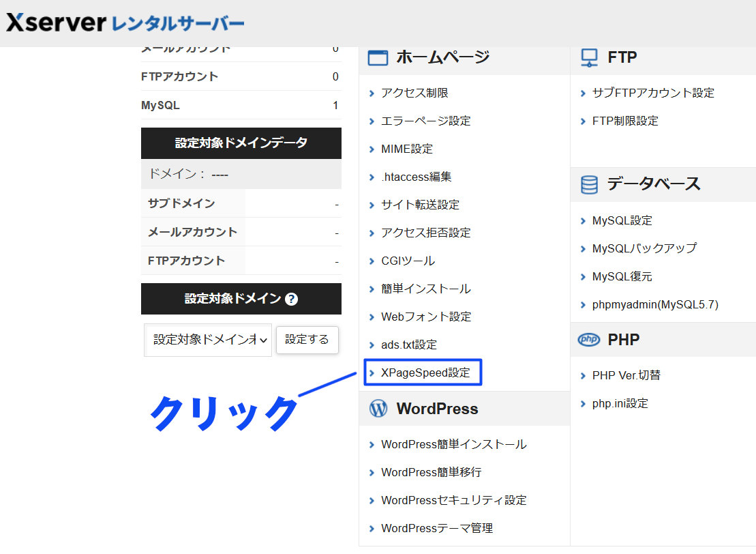Click the FTP monitor icon
The image size is (756, 554).
click(x=589, y=57)
